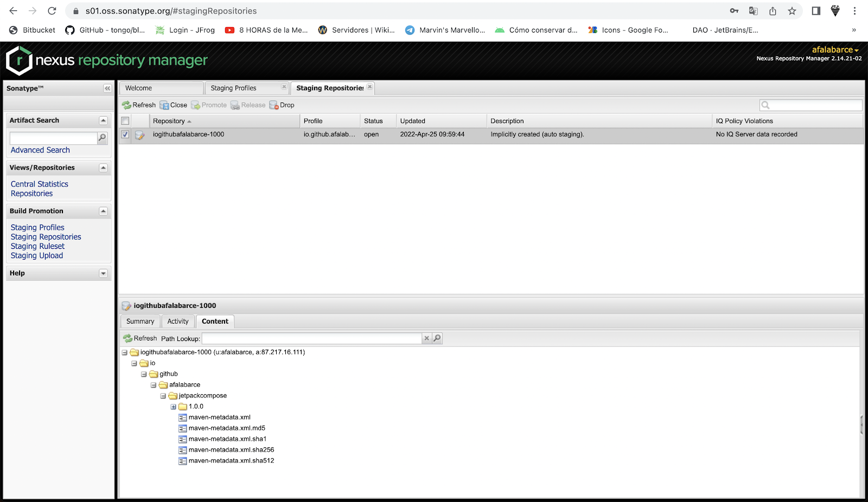Close the Staging Repositories tab

(x=369, y=87)
